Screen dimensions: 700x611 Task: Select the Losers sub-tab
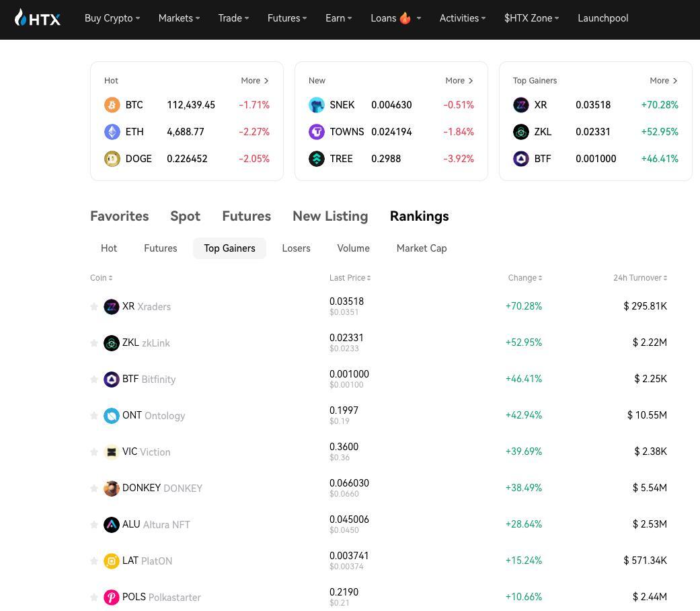point(296,248)
